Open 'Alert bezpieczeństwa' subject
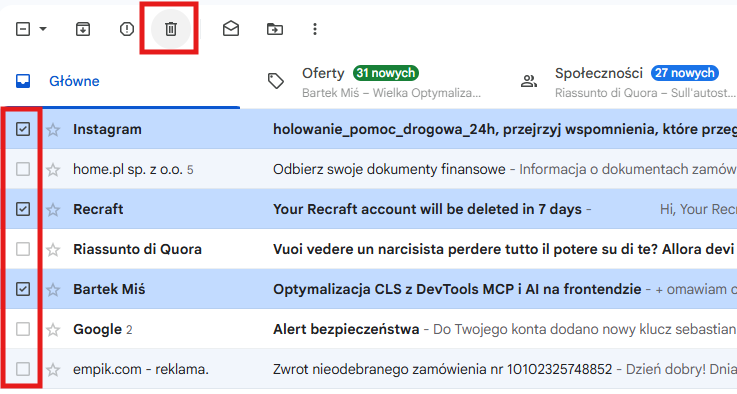The height and width of the screenshot is (394, 737). 346,329
